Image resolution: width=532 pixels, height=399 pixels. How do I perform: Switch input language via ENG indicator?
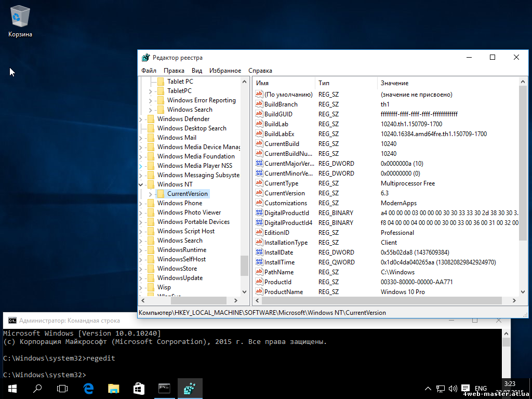click(x=481, y=389)
